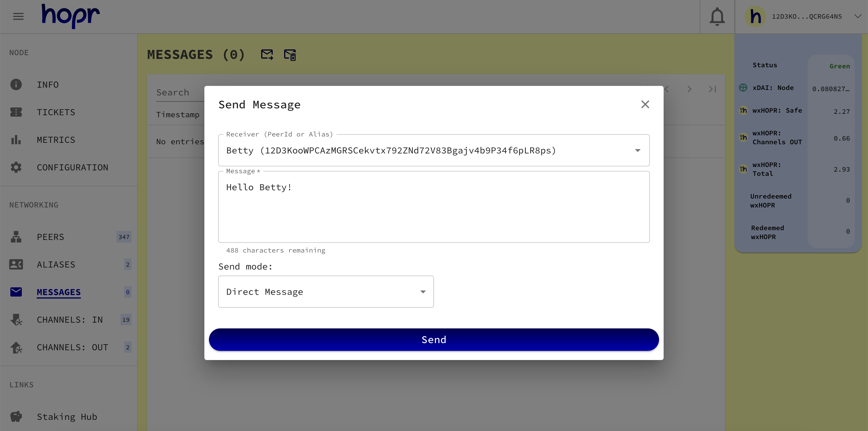Screen dimensions: 868x431
Task: Go to METRICS section
Action: coord(56,140)
